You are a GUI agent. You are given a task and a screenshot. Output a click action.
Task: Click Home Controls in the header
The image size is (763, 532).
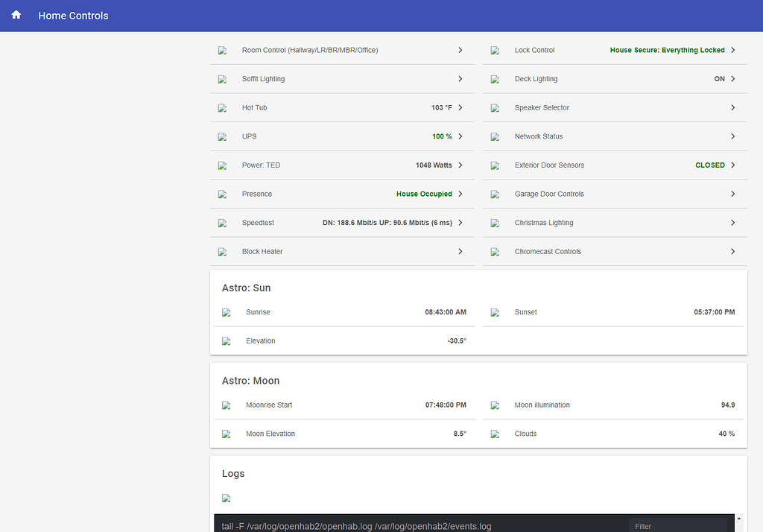72,15
